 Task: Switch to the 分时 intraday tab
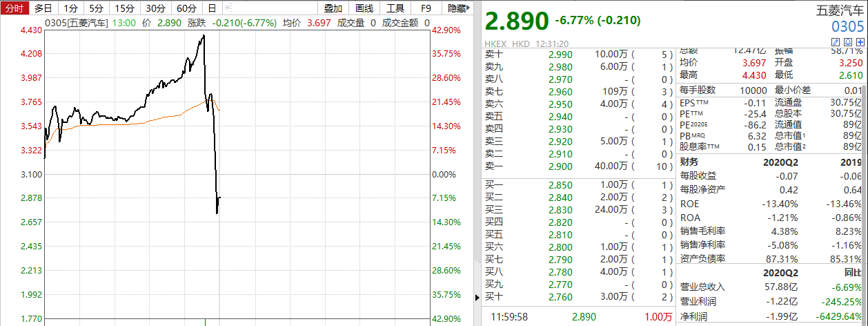14,8
